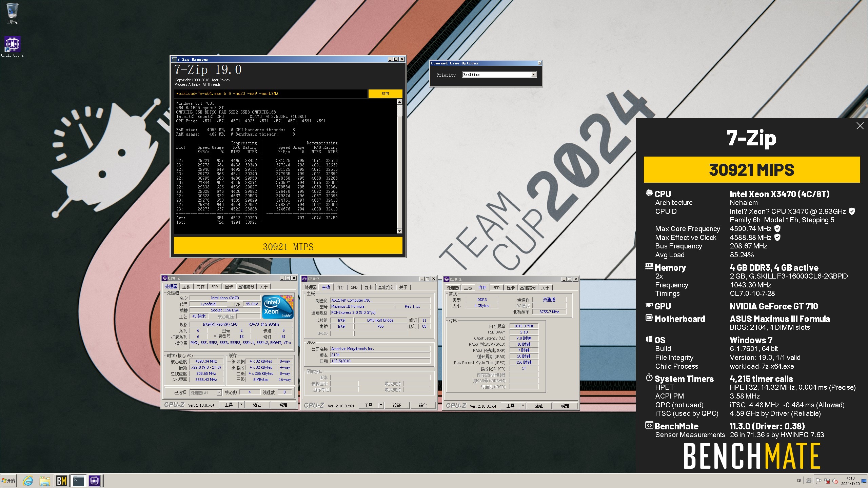This screenshot has width=868, height=488.
Task: Switch to CPU-Z taskbar icon
Action: 95,481
